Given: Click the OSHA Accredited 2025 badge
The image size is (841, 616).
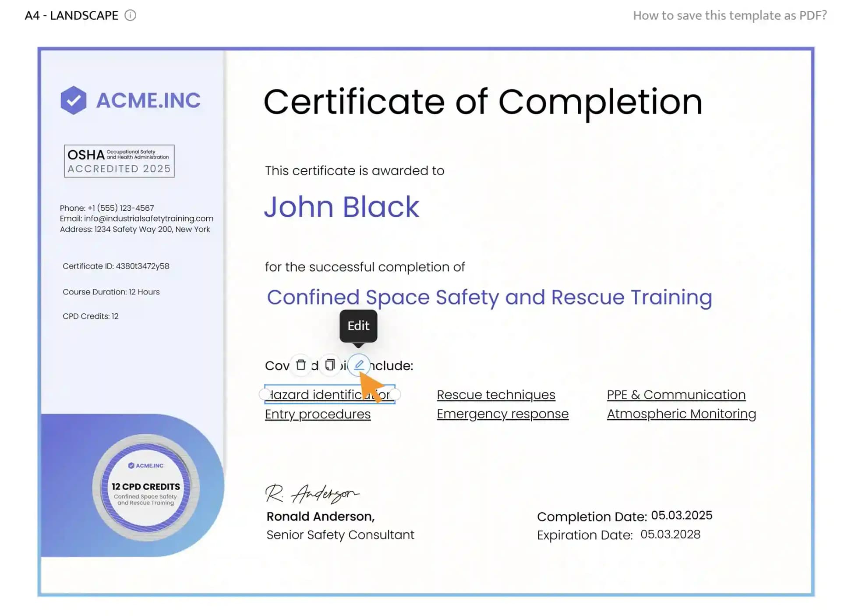Looking at the screenshot, I should [120, 160].
